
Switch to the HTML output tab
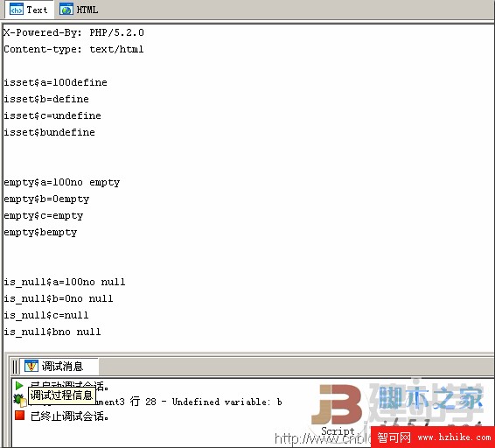tap(79, 10)
